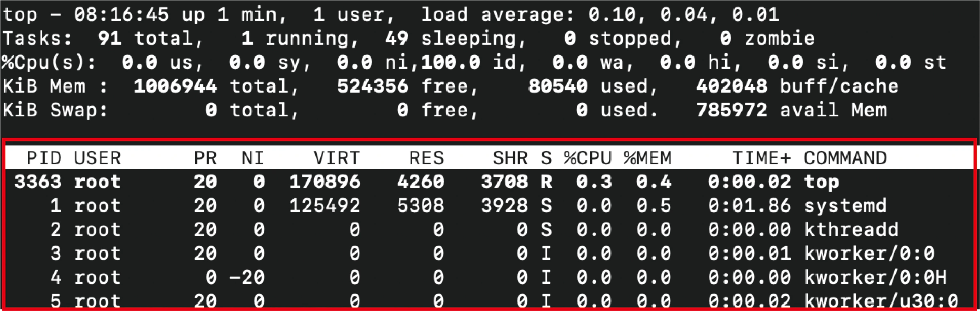The height and width of the screenshot is (311, 980).
Task: Click the "125492" VIRT value
Action: pos(324,205)
